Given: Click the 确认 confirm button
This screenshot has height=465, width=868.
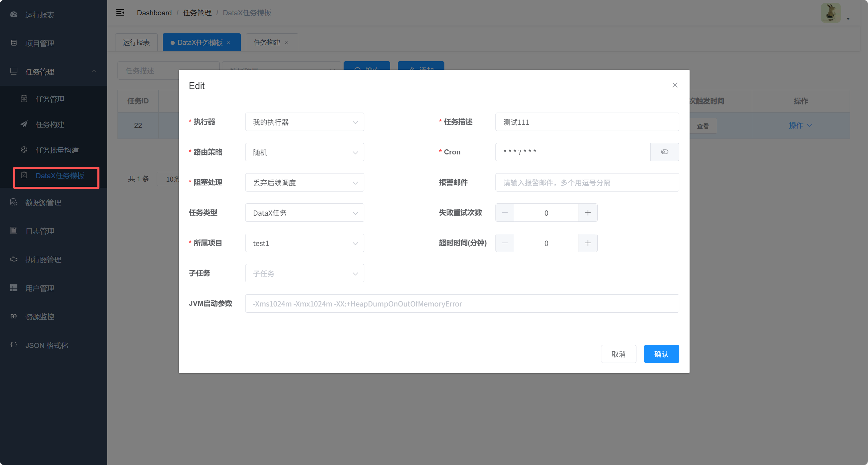Looking at the screenshot, I should point(661,354).
